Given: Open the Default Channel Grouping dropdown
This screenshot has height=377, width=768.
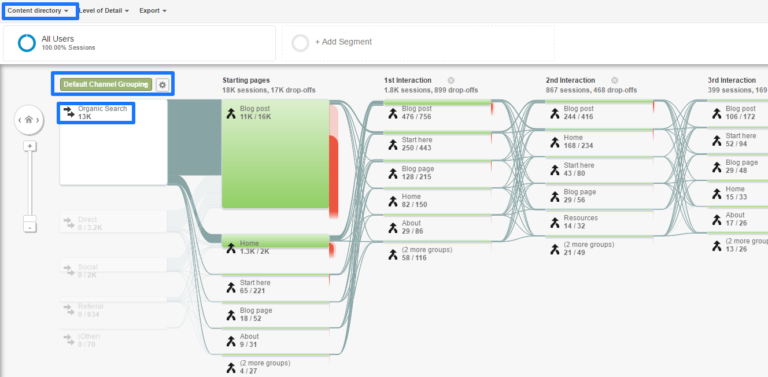Looking at the screenshot, I should [x=106, y=84].
